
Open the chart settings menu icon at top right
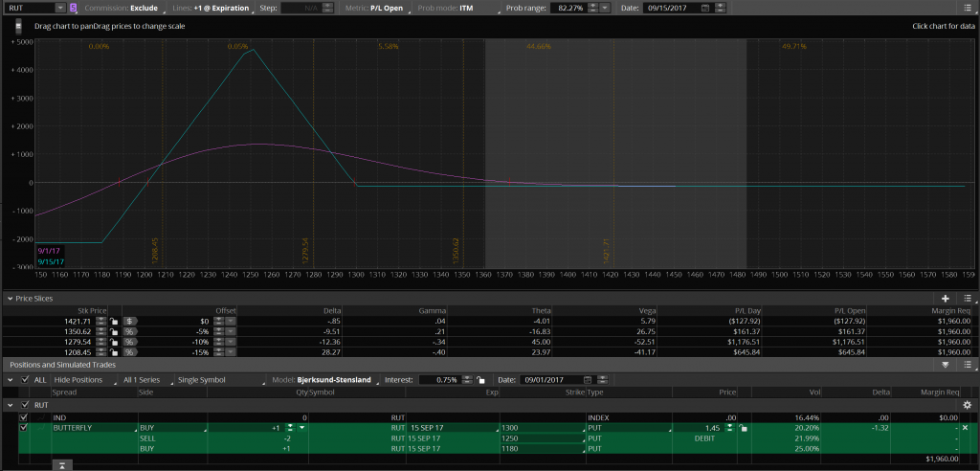coord(969,8)
